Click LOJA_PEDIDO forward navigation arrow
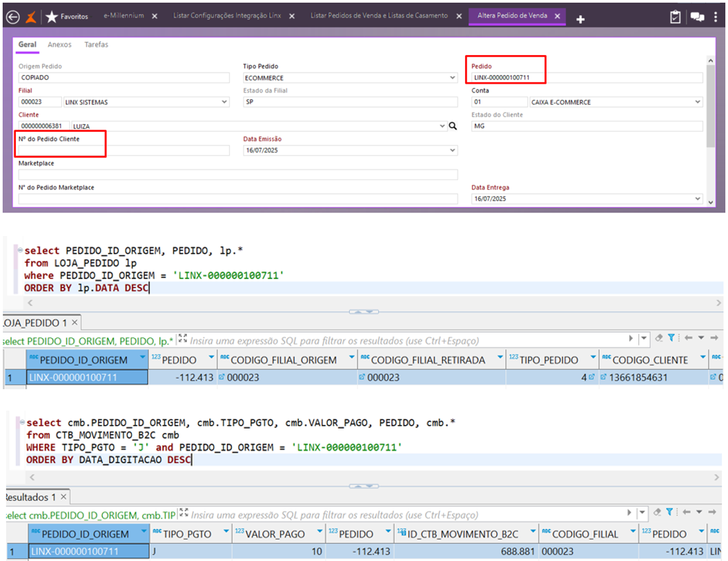The height and width of the screenshot is (561, 728). coord(714,337)
